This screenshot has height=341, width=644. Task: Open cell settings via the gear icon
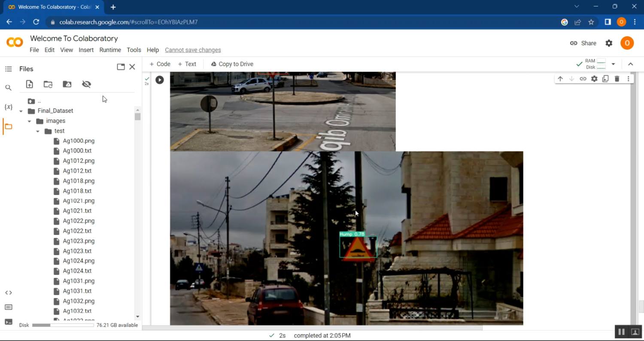594,79
